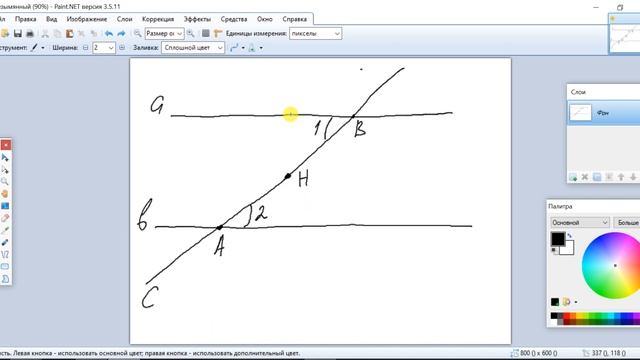The height and width of the screenshot is (360, 640).
Task: Select the Pencil tool in toolbox
Action: click(x=5, y=230)
